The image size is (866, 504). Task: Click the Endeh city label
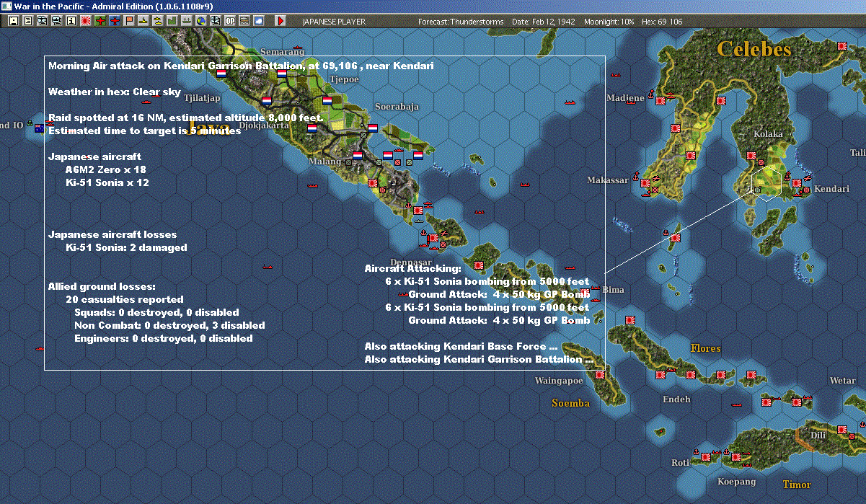tap(676, 399)
